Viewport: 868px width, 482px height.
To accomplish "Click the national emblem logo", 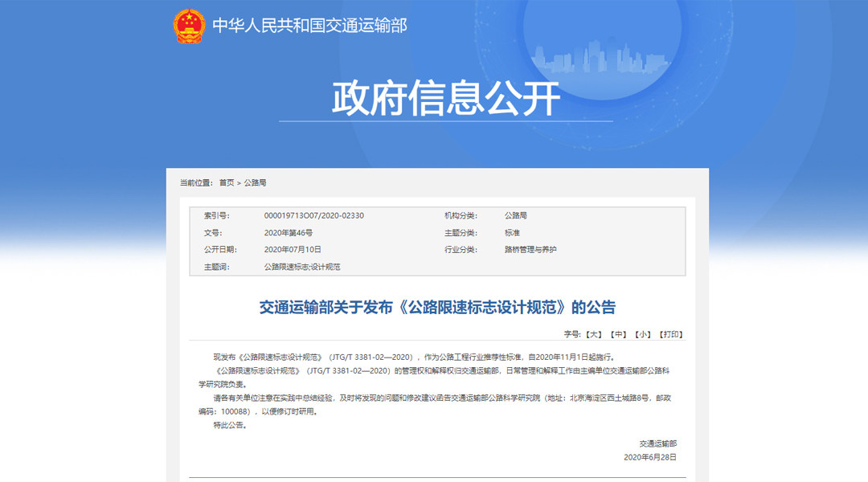I will [x=190, y=26].
